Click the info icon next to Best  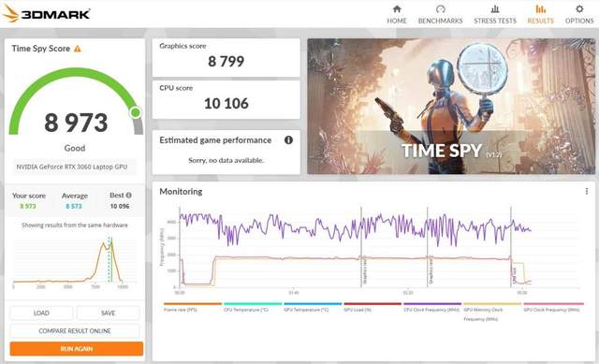pyautogui.click(x=129, y=196)
